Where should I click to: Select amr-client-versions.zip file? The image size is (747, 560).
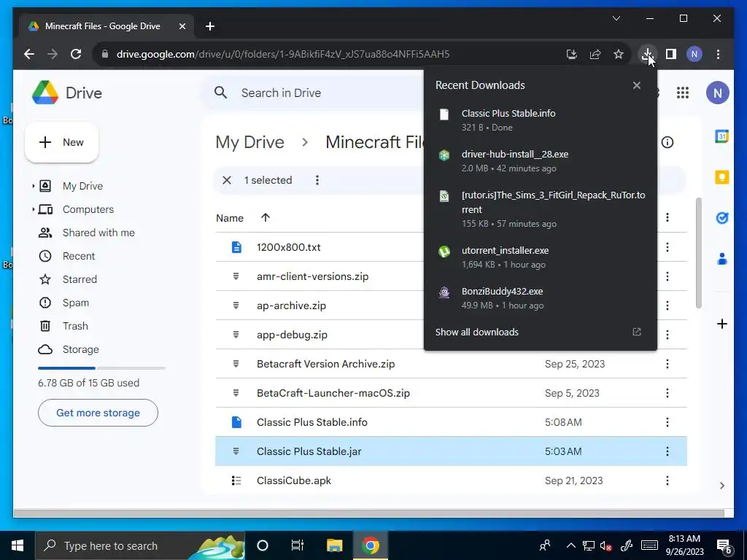coord(320,276)
